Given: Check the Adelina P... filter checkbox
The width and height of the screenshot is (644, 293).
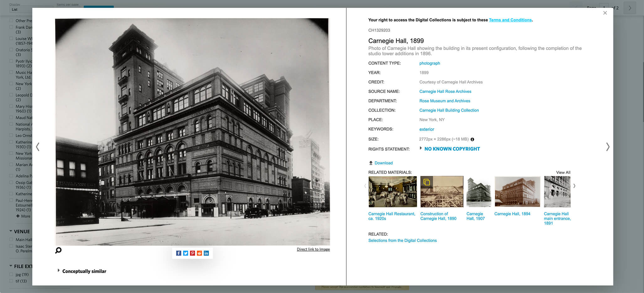Looking at the screenshot, I should (x=11, y=176).
